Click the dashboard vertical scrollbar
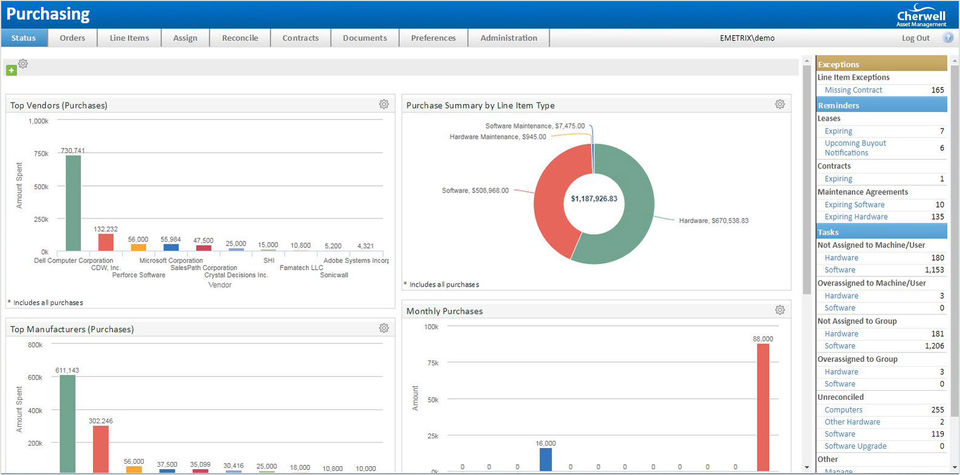This screenshot has width=960, height=475. pos(806,180)
